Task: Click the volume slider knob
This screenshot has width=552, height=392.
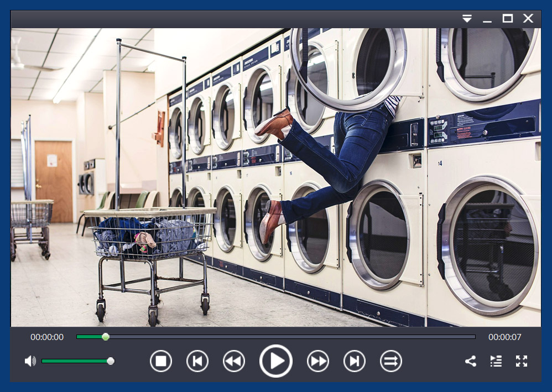Action: pos(111,361)
